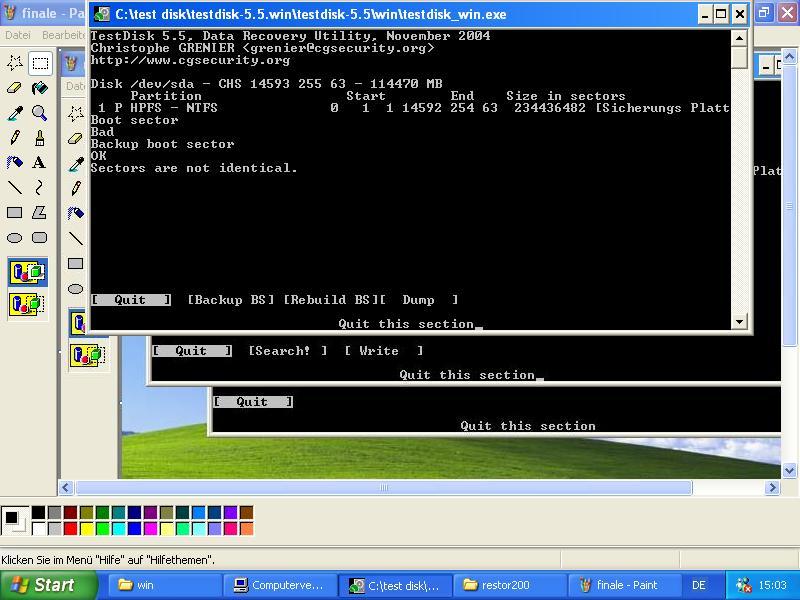Click TestDisk console scroll up arrow

click(740, 38)
